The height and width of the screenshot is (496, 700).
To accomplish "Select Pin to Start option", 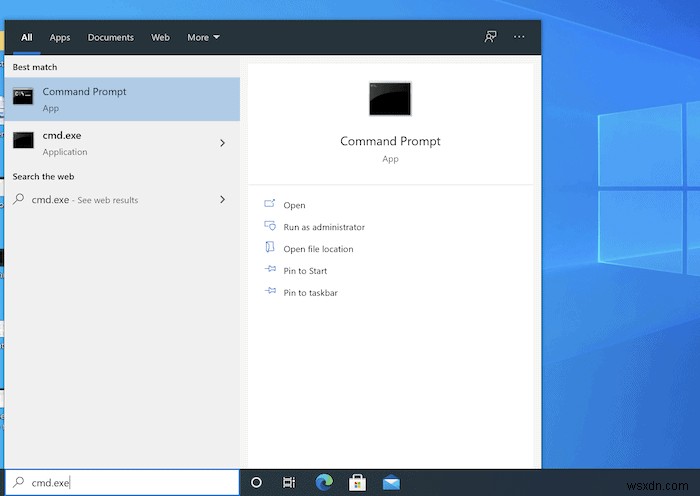I will click(305, 271).
